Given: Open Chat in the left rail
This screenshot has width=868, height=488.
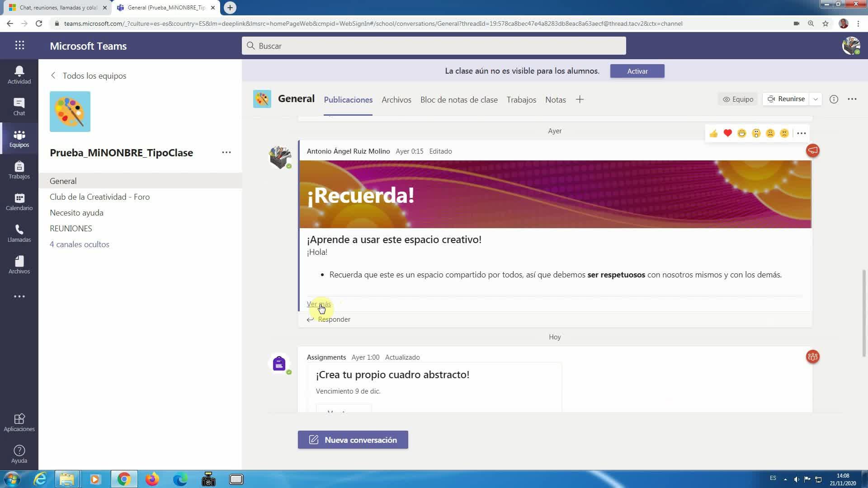Looking at the screenshot, I should [19, 107].
